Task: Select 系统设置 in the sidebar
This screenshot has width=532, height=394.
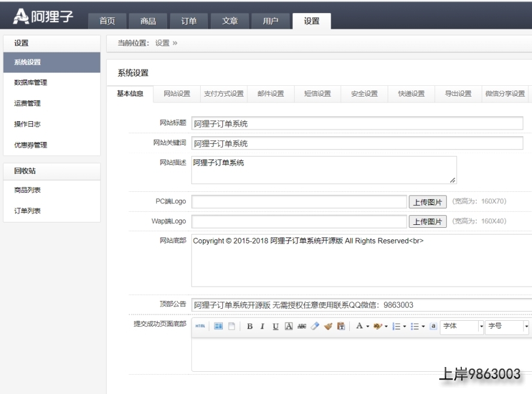Action: (x=52, y=62)
